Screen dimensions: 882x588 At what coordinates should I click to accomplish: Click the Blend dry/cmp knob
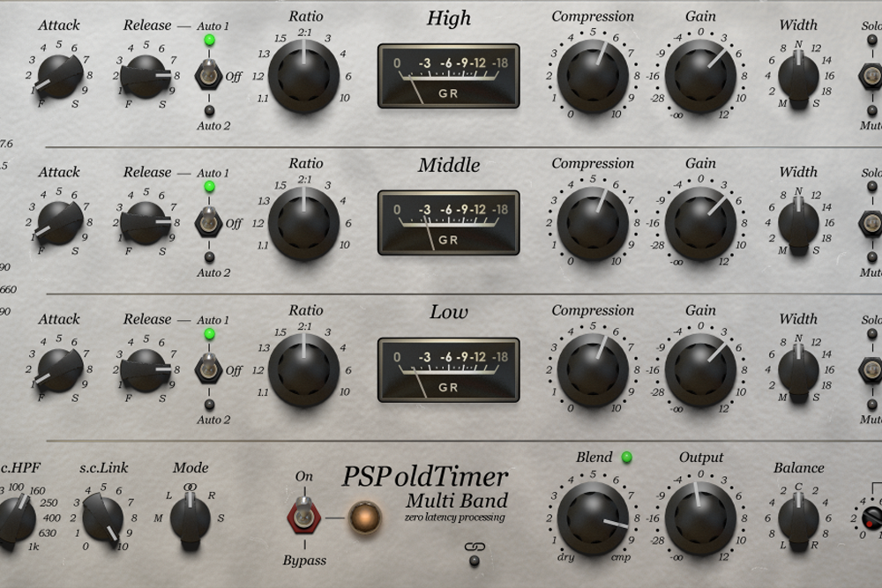coord(593,517)
